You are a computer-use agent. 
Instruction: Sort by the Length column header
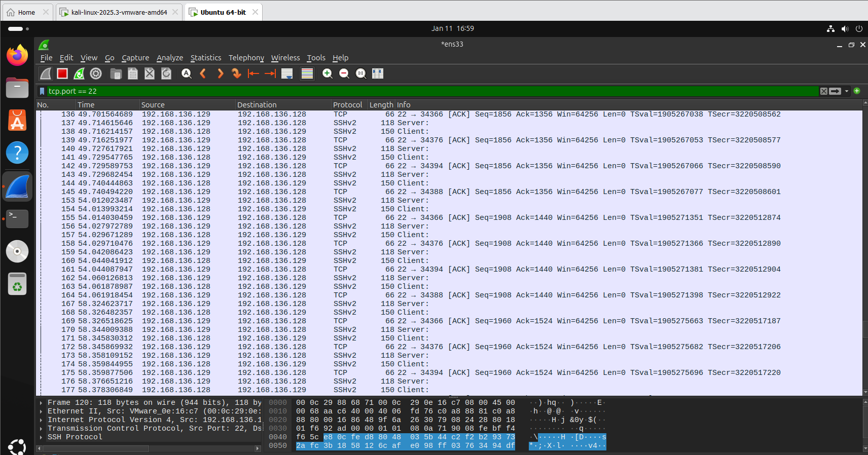(381, 105)
